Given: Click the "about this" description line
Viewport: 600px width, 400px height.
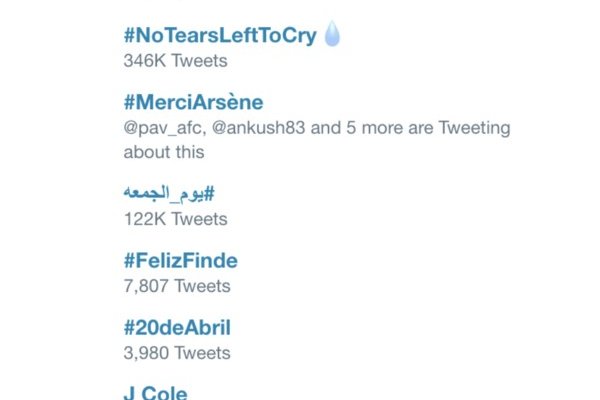Looking at the screenshot, I should pos(164,152).
